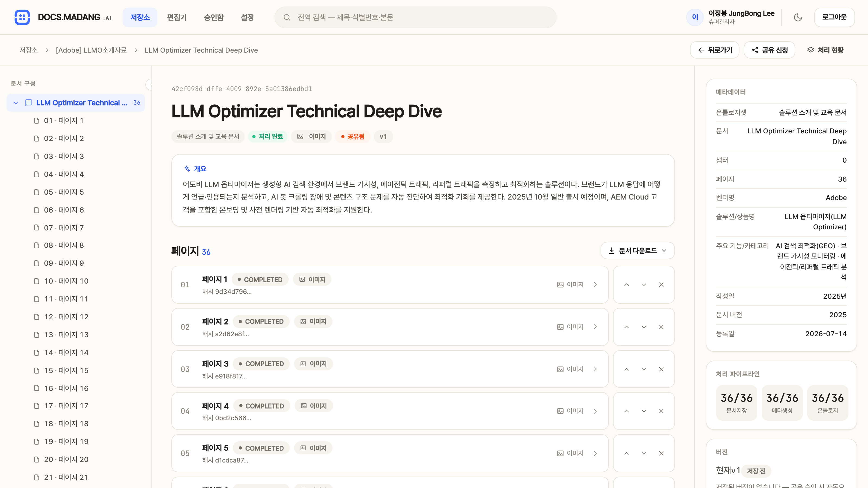Image resolution: width=868 pixels, height=488 pixels.
Task: Click the DOCS.MADANG logo icon
Action: (22, 17)
